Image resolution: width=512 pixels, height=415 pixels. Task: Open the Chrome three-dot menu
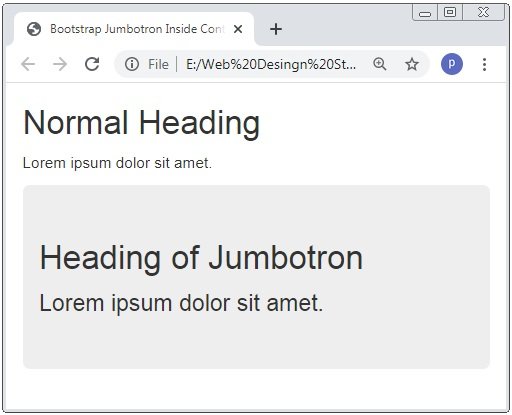tap(484, 64)
